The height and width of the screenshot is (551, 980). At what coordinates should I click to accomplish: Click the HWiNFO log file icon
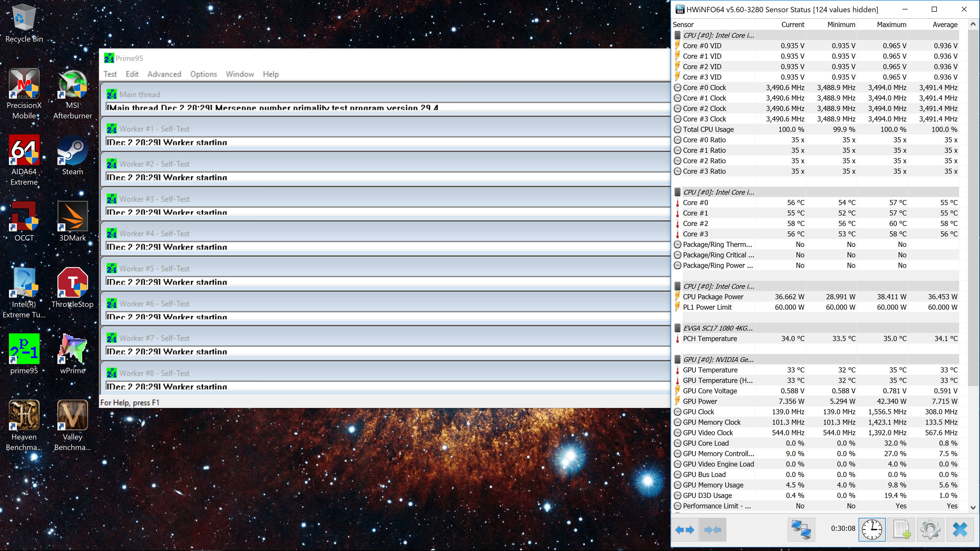pos(901,529)
